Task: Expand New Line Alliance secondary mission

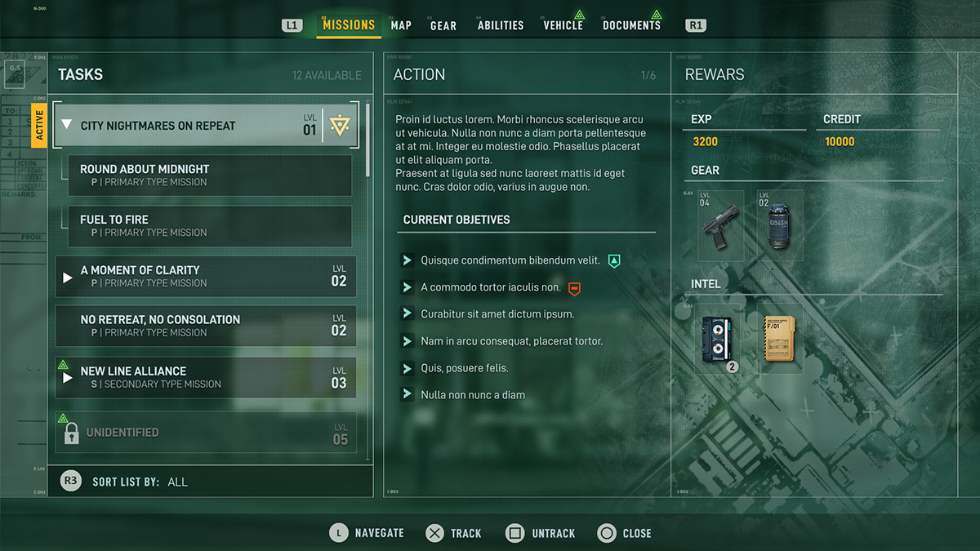Action: tap(68, 378)
